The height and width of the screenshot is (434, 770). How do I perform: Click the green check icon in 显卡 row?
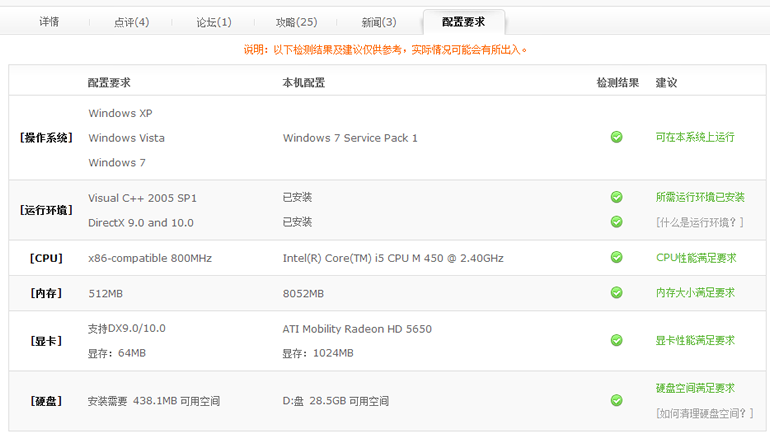(617, 341)
